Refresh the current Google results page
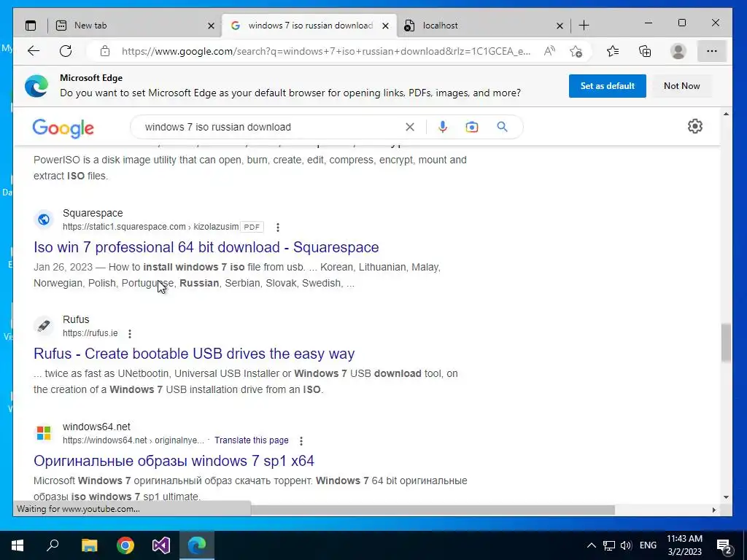747x560 pixels. [66, 51]
